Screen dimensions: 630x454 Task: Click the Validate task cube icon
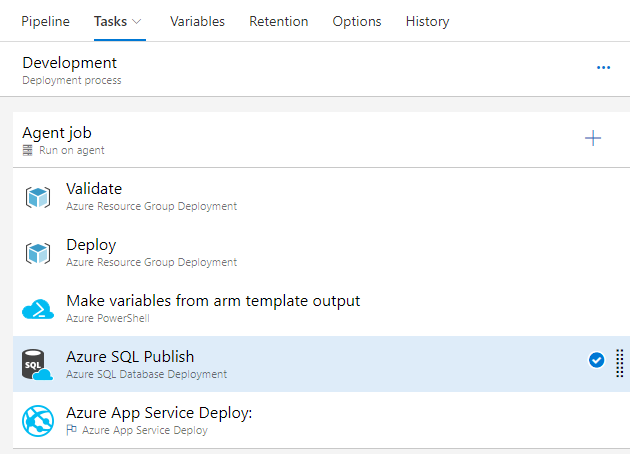pyautogui.click(x=38, y=197)
